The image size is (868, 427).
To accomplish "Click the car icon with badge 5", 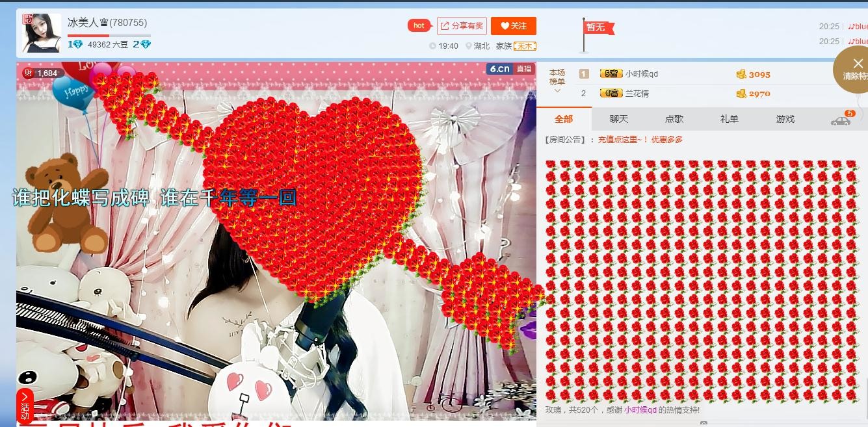I will click(x=842, y=119).
